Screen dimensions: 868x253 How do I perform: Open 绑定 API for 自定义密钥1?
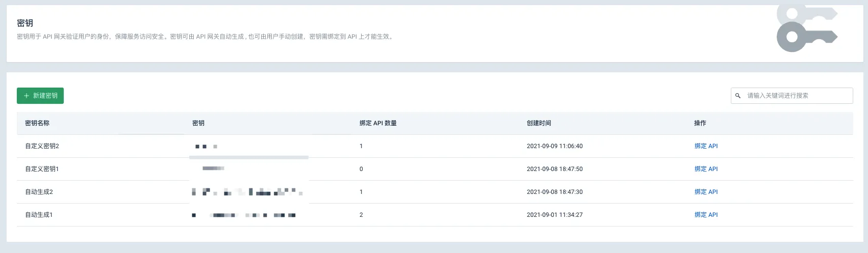coord(706,169)
